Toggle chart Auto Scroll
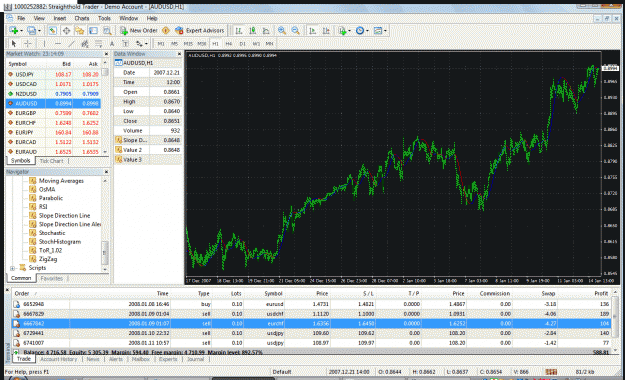This screenshot has width=625, height=380. [312, 30]
